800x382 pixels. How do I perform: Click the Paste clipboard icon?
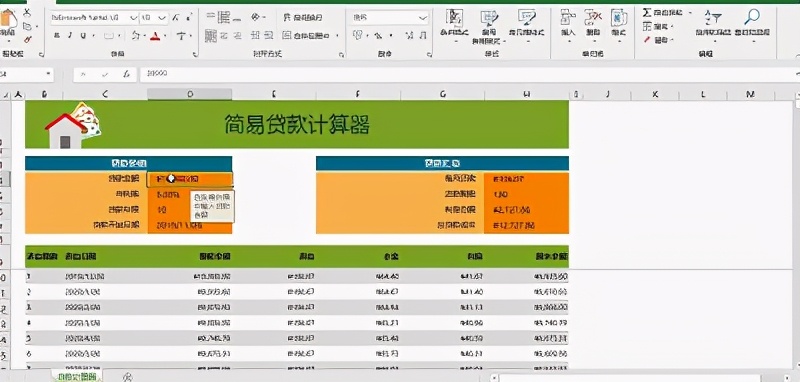pyautogui.click(x=8, y=19)
